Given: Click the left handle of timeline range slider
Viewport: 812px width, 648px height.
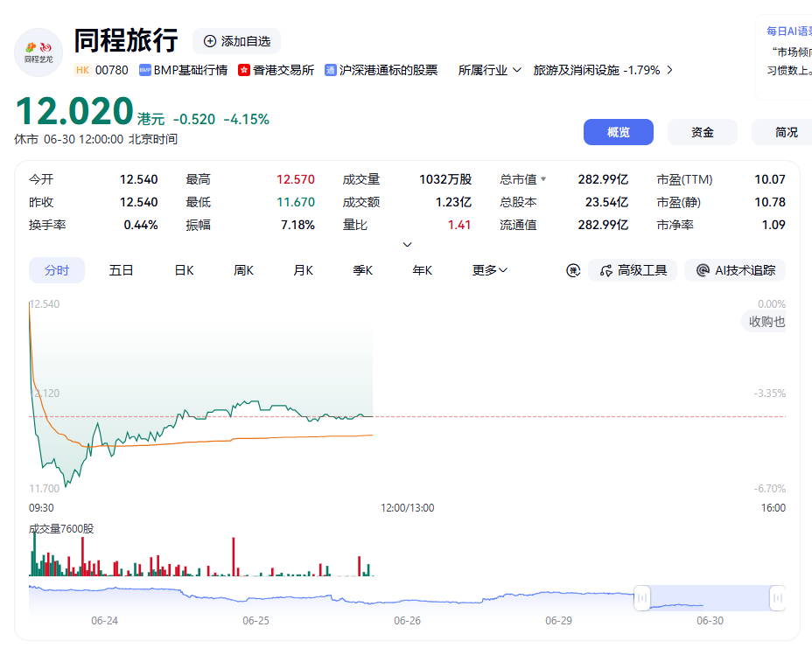Looking at the screenshot, I should click(x=641, y=598).
